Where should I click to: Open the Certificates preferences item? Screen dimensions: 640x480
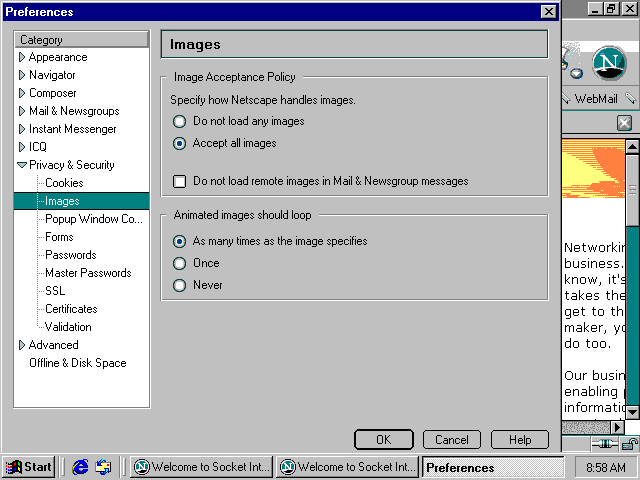[x=71, y=309]
